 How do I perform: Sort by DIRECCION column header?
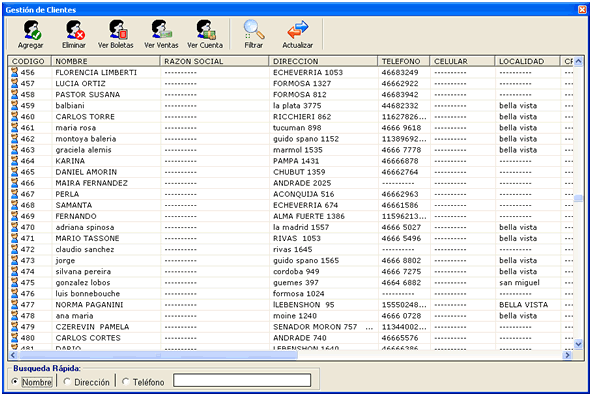(323, 61)
